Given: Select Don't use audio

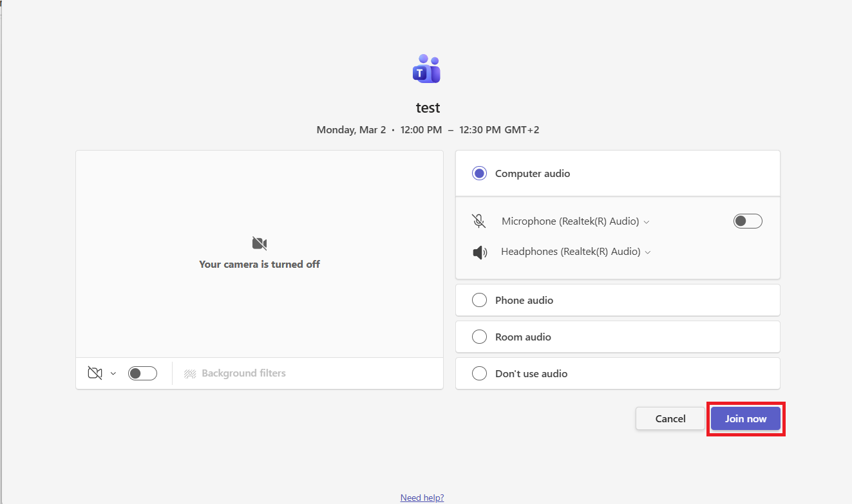Looking at the screenshot, I should [x=618, y=373].
